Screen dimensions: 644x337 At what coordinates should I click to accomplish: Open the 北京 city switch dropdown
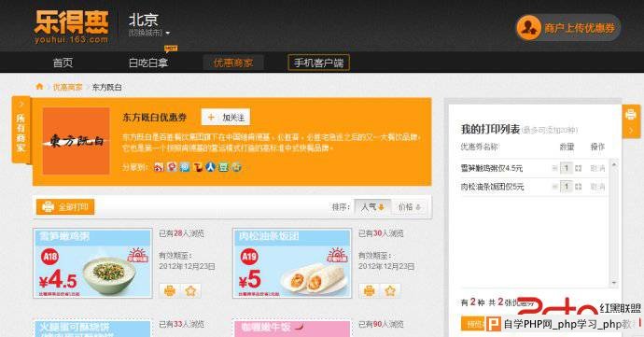coord(149,25)
